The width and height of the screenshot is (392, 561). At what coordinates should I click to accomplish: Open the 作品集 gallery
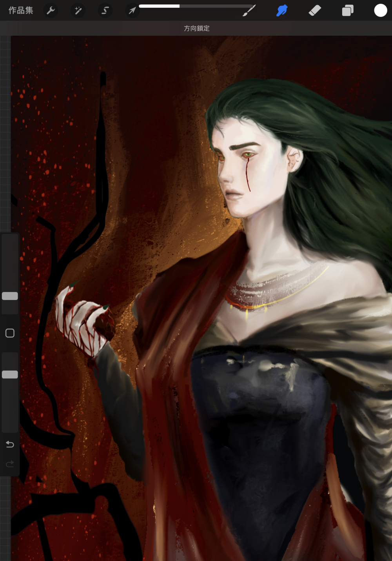click(21, 11)
